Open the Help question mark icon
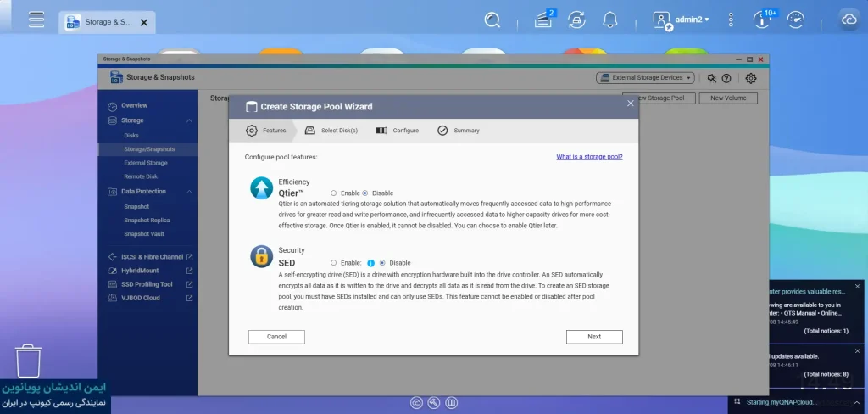 [726, 78]
